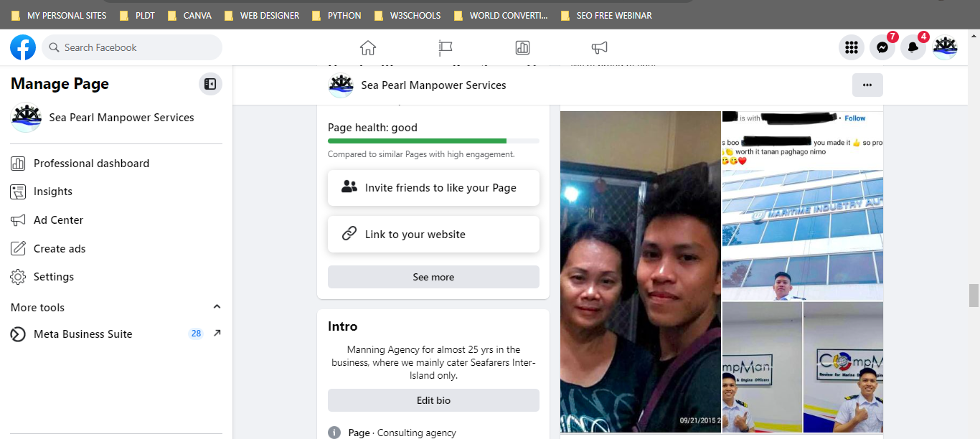
Task: Click the Page info icon beside Consulting agency
Action: click(x=334, y=433)
